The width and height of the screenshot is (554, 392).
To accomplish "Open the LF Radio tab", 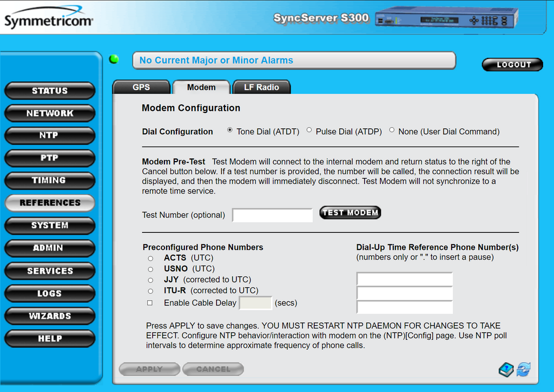I will pyautogui.click(x=261, y=87).
